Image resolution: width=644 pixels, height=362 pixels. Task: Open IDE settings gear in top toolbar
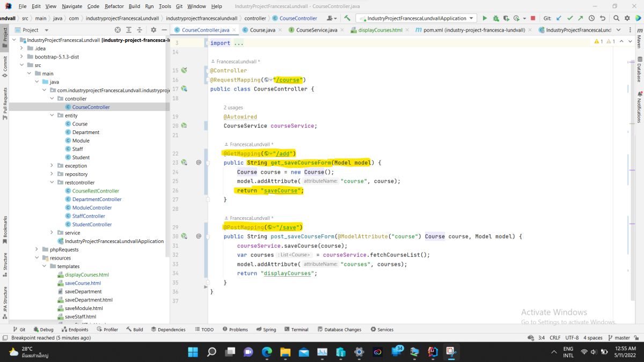tap(627, 18)
